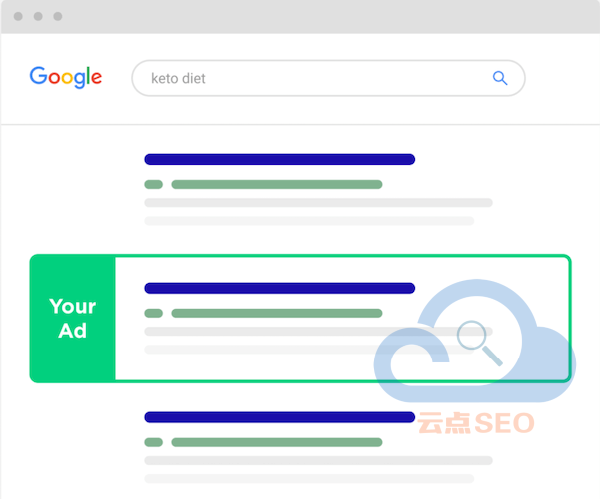The width and height of the screenshot is (600, 499).
Task: Click the Google logo
Action: [x=66, y=77]
